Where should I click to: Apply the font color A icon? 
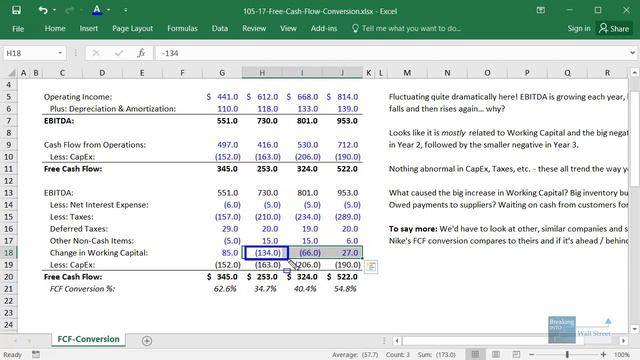[97, 10]
